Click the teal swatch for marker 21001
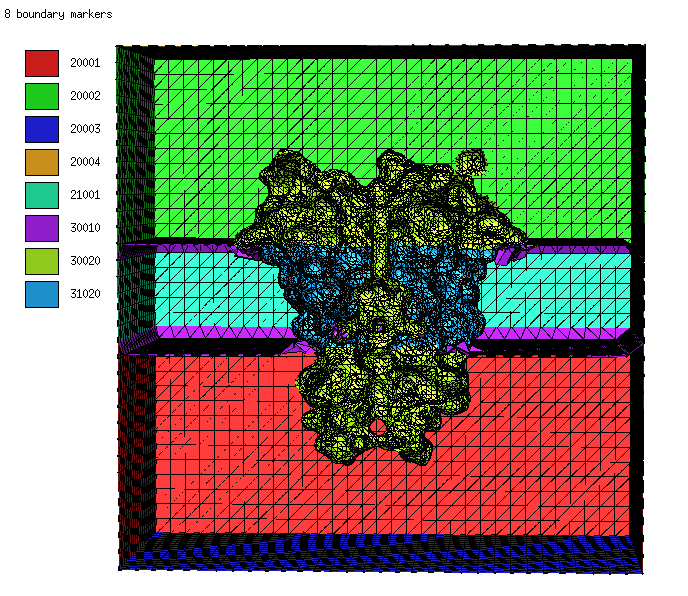This screenshot has height=596, width=688. (42, 195)
